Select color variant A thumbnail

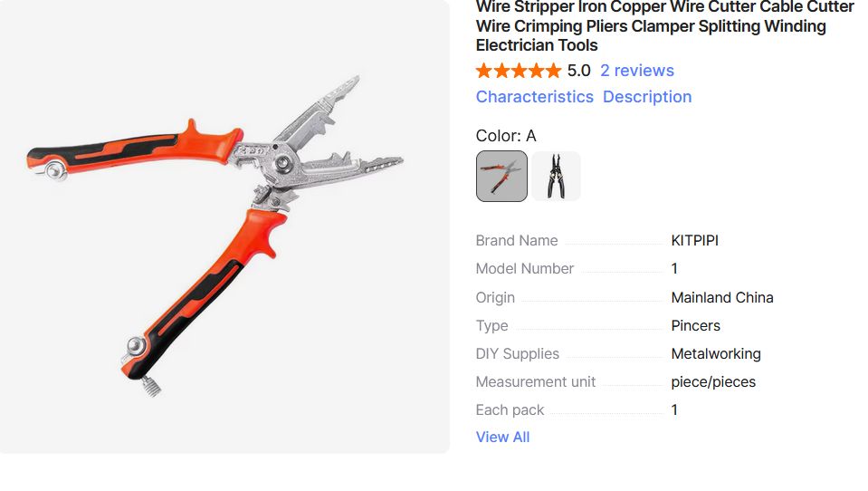(x=501, y=177)
